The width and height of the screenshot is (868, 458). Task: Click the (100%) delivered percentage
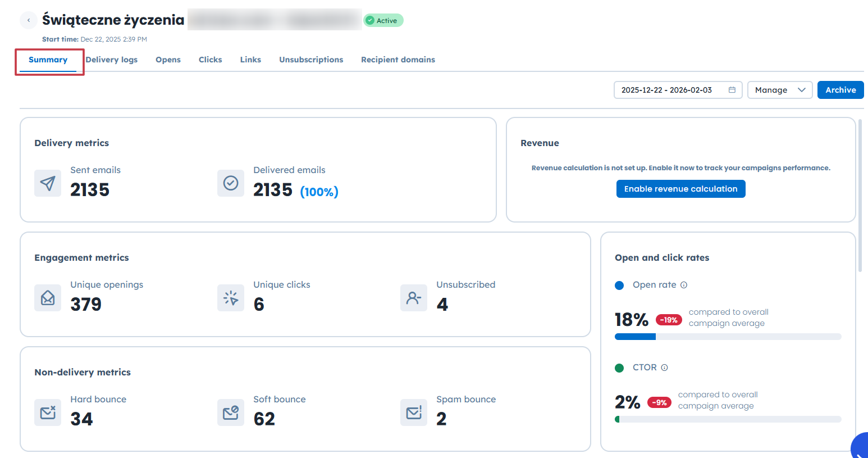[x=319, y=192]
